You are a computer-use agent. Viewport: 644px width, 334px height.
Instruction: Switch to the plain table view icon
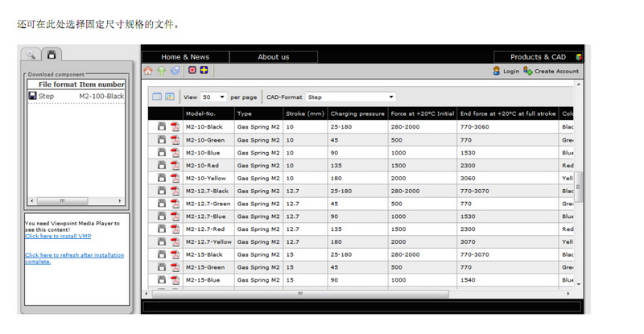pyautogui.click(x=157, y=97)
